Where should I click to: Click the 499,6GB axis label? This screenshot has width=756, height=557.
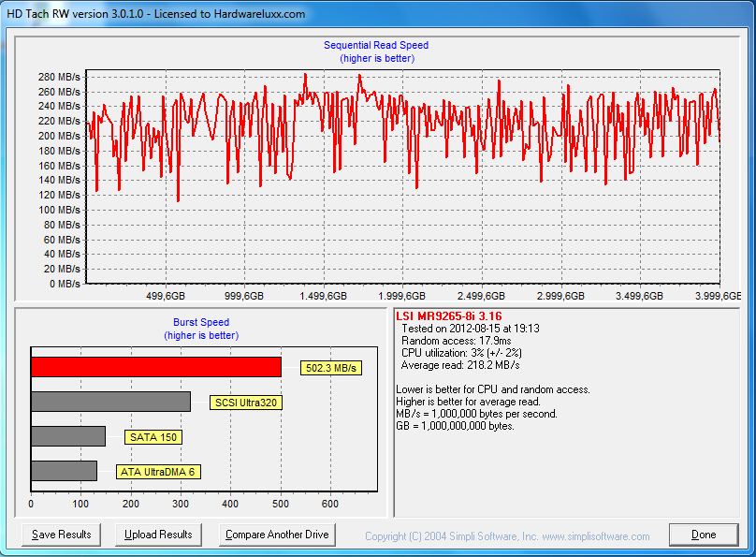coord(166,296)
